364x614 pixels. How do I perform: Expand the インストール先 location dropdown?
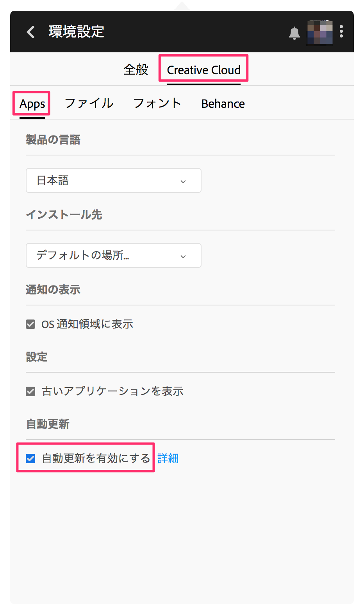[114, 255]
